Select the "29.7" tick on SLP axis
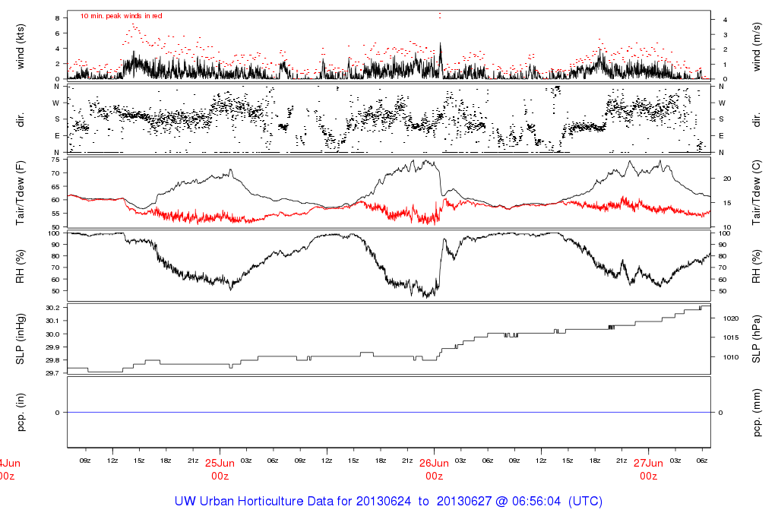778x532 pixels. [52, 373]
